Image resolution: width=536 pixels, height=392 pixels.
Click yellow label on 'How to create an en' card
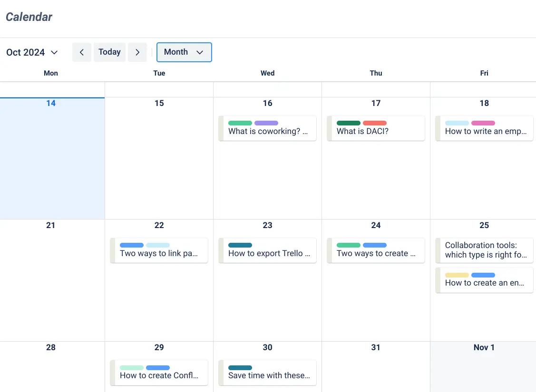point(457,275)
